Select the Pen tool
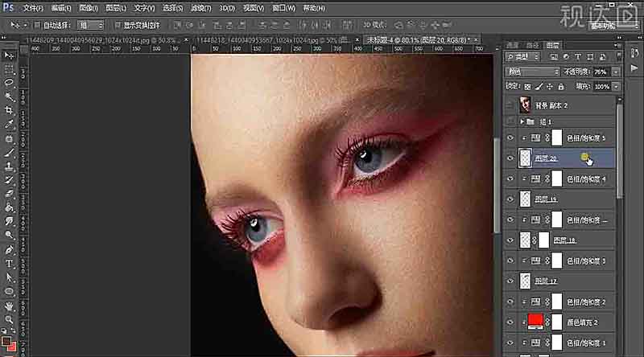 coord(9,250)
